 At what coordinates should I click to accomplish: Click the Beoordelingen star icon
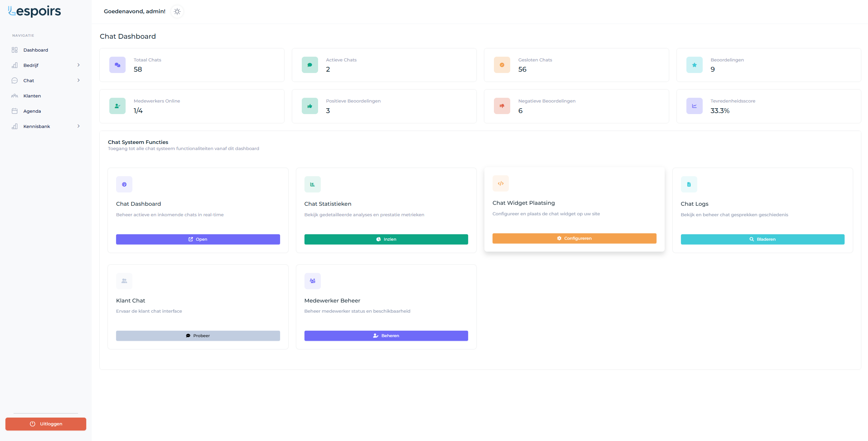(x=694, y=65)
